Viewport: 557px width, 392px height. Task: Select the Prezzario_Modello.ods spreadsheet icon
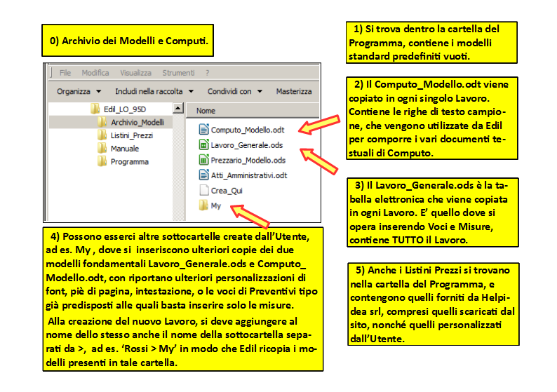point(204,160)
